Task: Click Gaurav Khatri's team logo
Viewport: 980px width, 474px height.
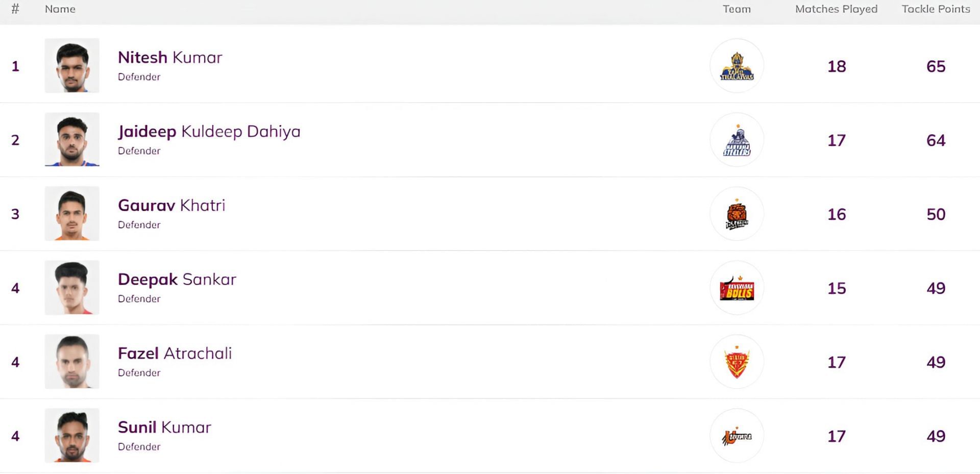Action: point(737,214)
